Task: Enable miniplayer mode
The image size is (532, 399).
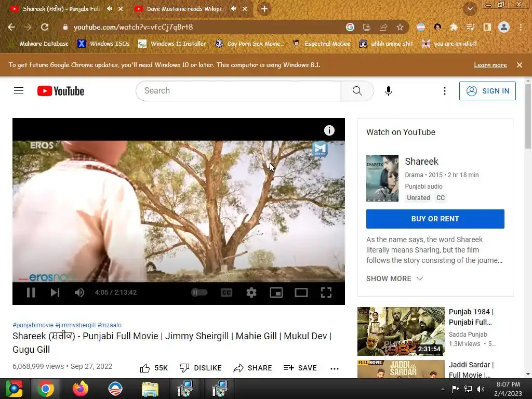Action: click(x=276, y=292)
